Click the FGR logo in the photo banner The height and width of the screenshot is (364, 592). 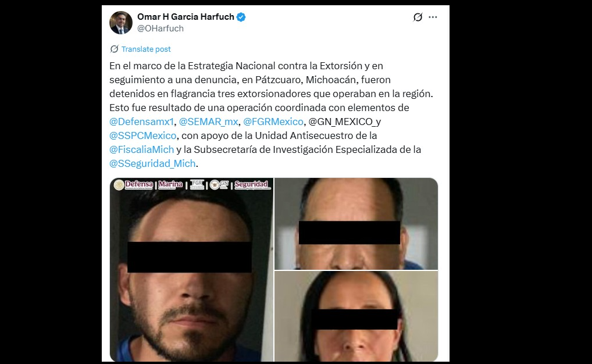[x=197, y=185]
